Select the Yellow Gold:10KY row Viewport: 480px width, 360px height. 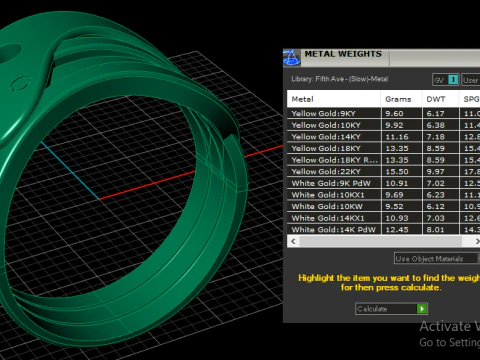383,125
